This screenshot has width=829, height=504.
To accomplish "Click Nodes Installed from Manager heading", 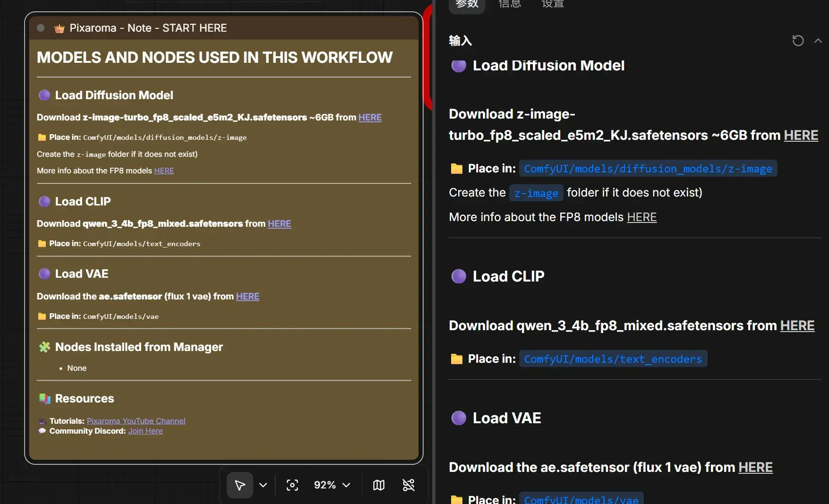I will 139,347.
